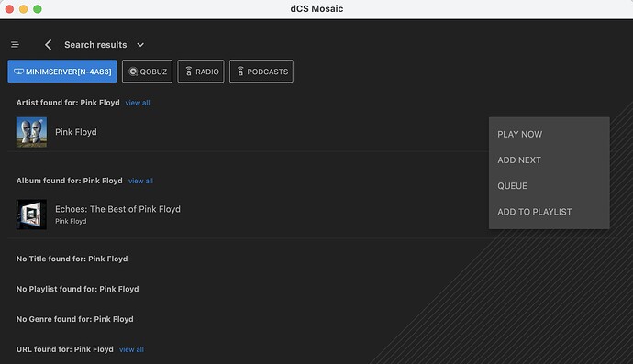The image size is (633, 364).
Task: Expand the Search results dropdown arrow
Action: [x=140, y=45]
